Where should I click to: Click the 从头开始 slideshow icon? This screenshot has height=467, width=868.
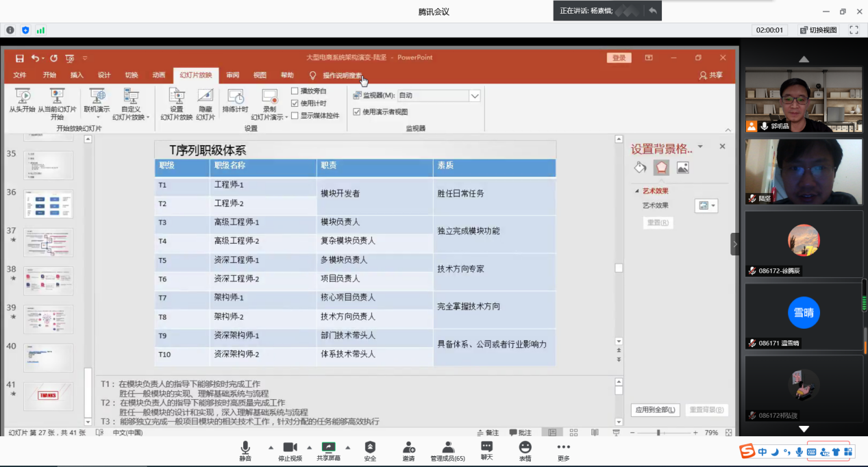22,97
